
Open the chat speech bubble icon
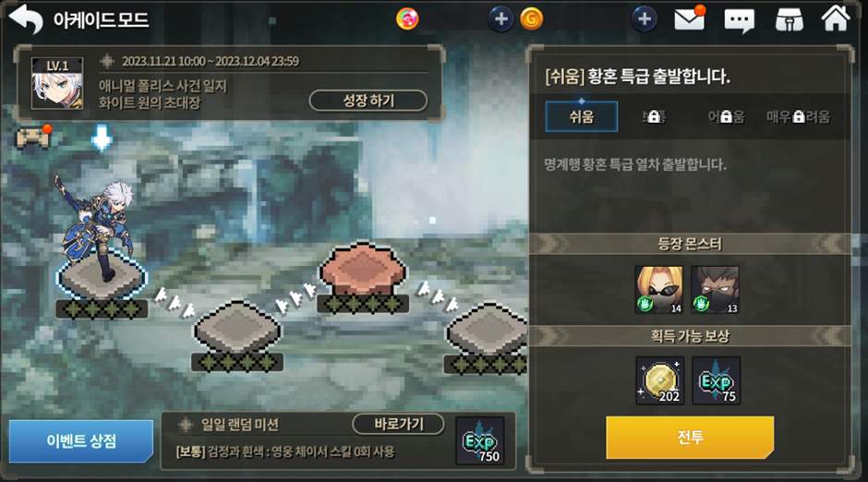pos(739,21)
